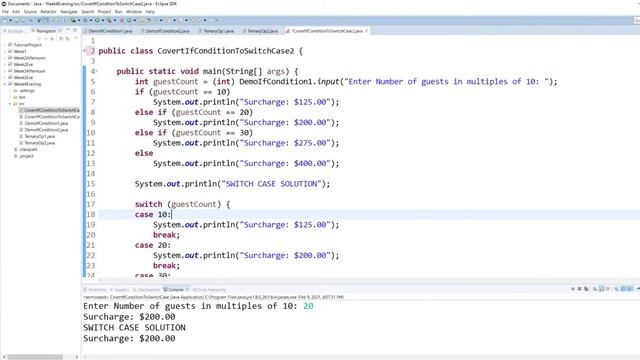Expand the Week1 project node
Screen dimensions: 640x360
pyautogui.click(x=5, y=51)
